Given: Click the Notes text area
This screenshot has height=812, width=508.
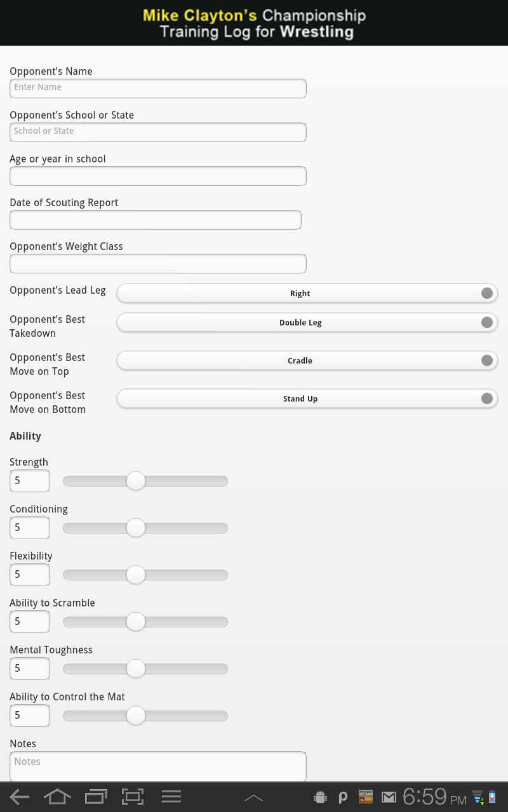Looking at the screenshot, I should (158, 767).
